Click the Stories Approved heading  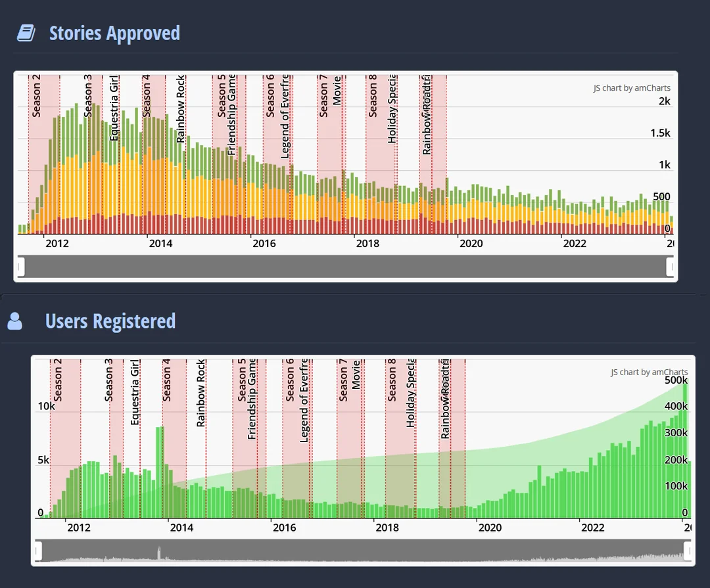tap(114, 33)
